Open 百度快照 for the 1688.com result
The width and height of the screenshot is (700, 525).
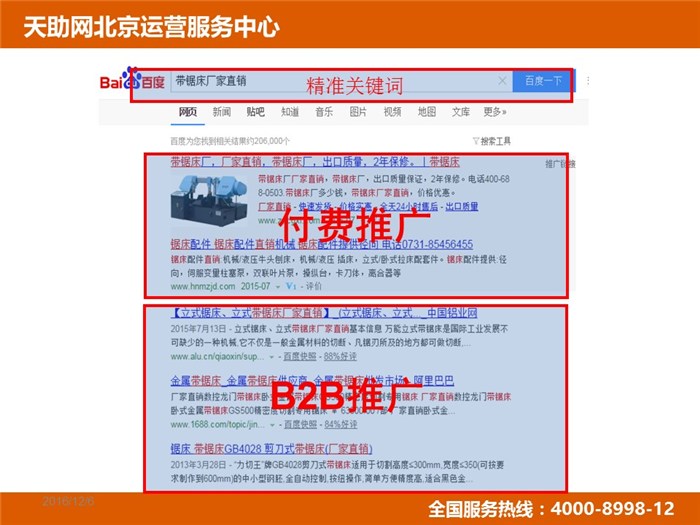pos(300,424)
